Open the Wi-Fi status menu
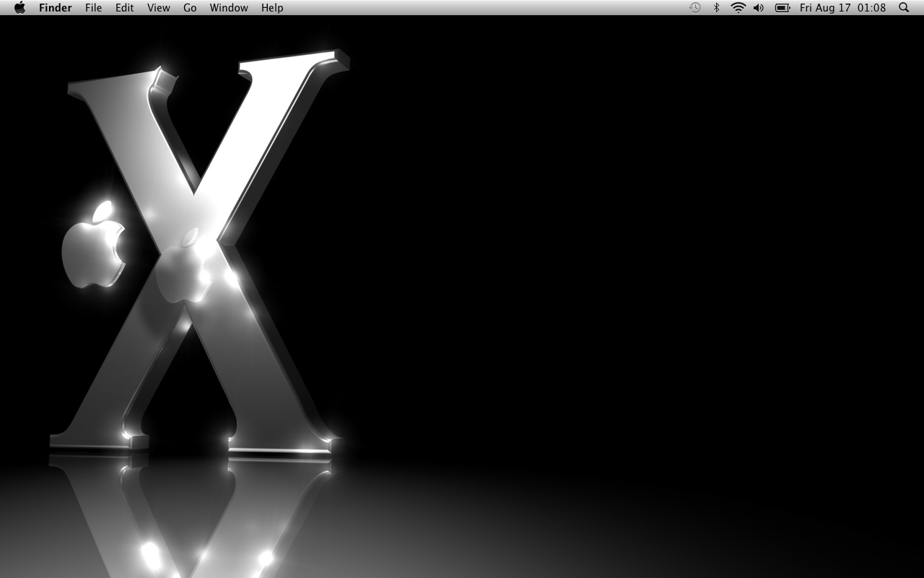Image resolution: width=924 pixels, height=578 pixels. (738, 8)
